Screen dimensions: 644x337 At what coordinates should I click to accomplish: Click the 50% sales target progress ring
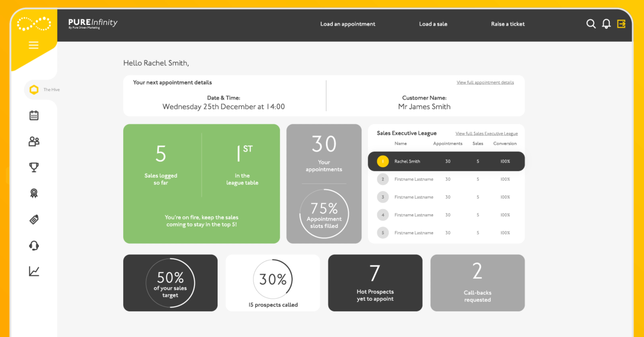point(170,283)
